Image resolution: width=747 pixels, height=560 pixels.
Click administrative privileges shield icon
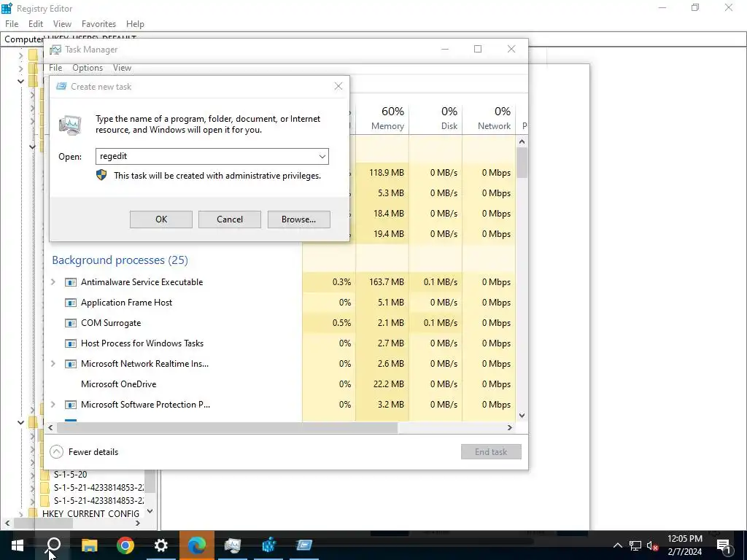click(x=101, y=175)
